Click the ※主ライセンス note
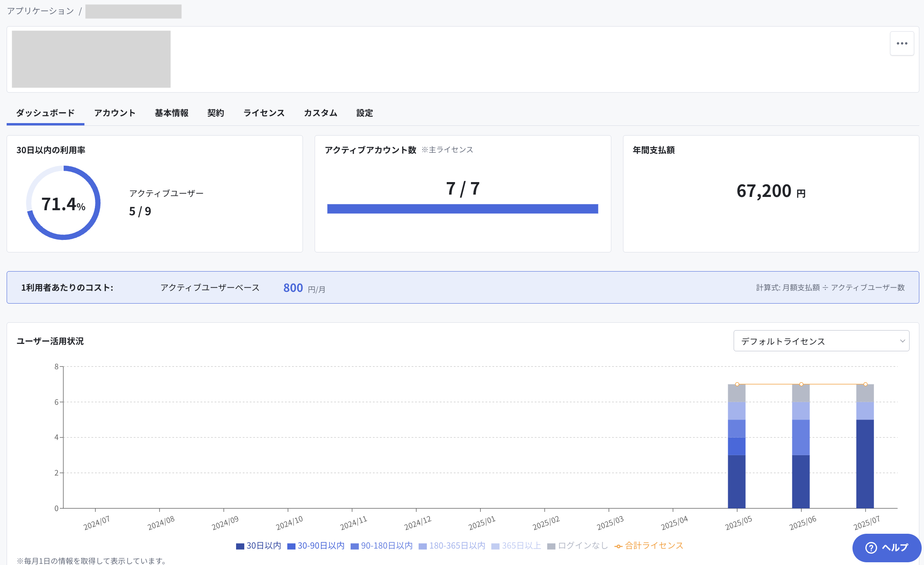The image size is (924, 565). (x=447, y=150)
